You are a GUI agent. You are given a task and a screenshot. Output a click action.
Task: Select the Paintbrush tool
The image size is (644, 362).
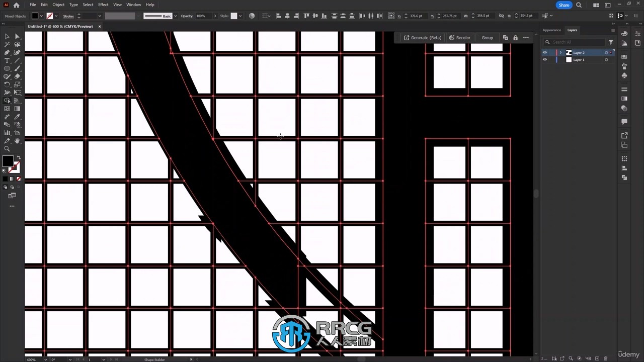click(17, 68)
